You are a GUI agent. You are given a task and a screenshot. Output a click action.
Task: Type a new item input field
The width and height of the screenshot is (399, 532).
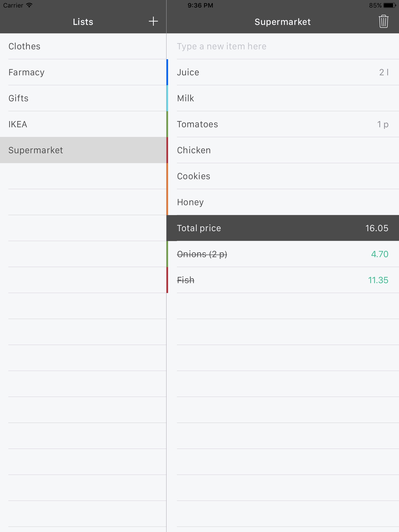pos(283,46)
